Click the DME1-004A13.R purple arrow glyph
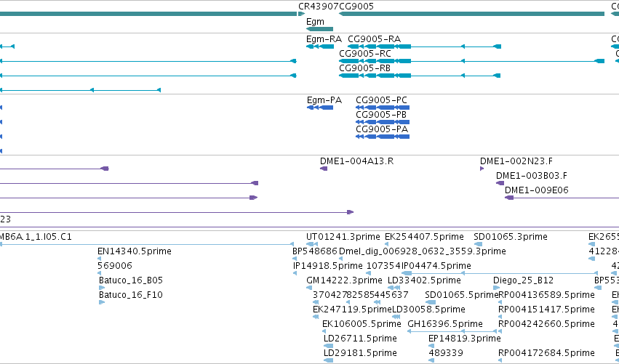This screenshot has height=364, width=619. [324, 169]
